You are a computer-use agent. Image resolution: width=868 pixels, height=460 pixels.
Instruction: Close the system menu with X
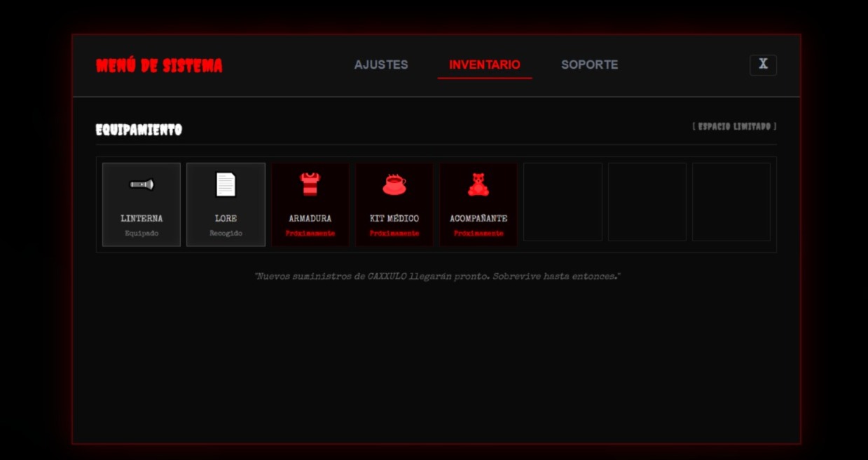(763, 65)
